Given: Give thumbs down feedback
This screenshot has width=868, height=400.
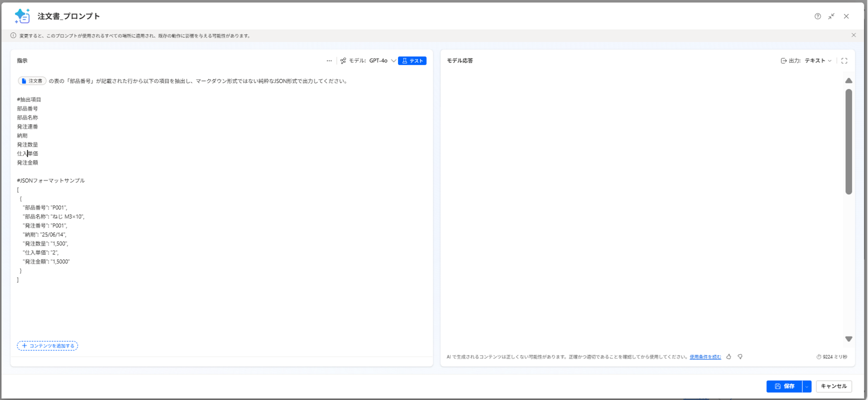Looking at the screenshot, I should (x=740, y=357).
